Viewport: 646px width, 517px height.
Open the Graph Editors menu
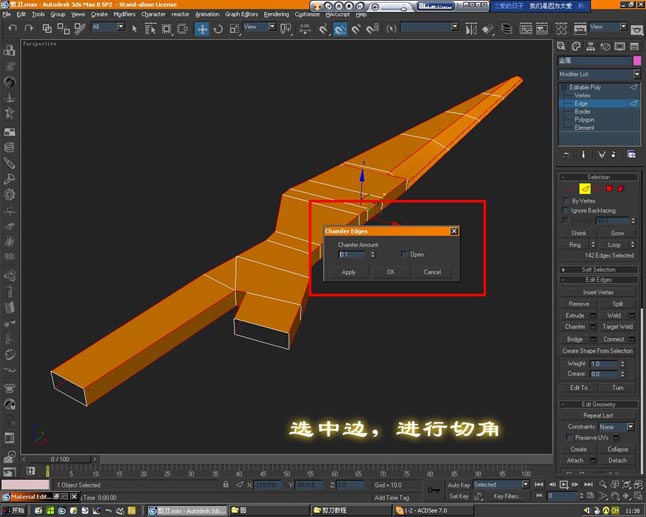click(241, 14)
